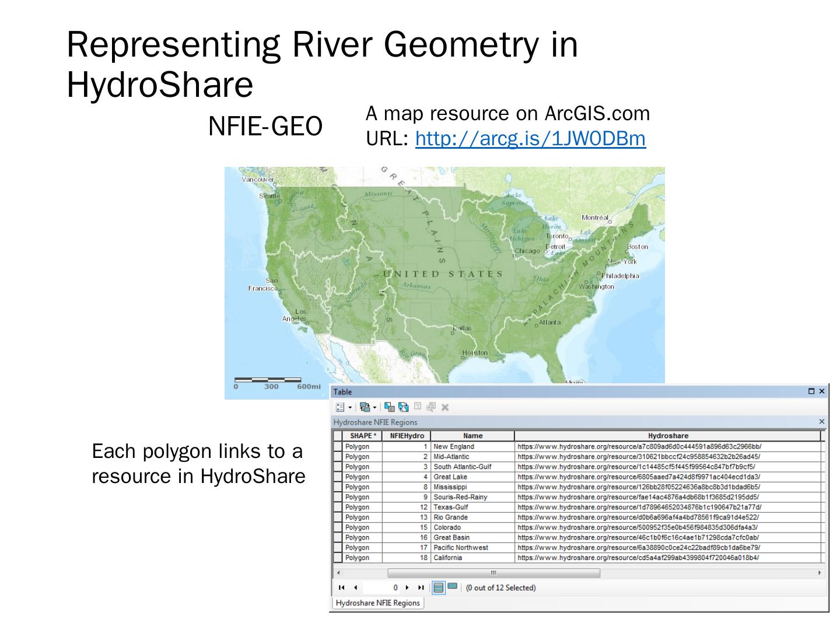Viewport: 840px width, 630px height.
Task: Jump to the first record
Action: tap(342, 587)
